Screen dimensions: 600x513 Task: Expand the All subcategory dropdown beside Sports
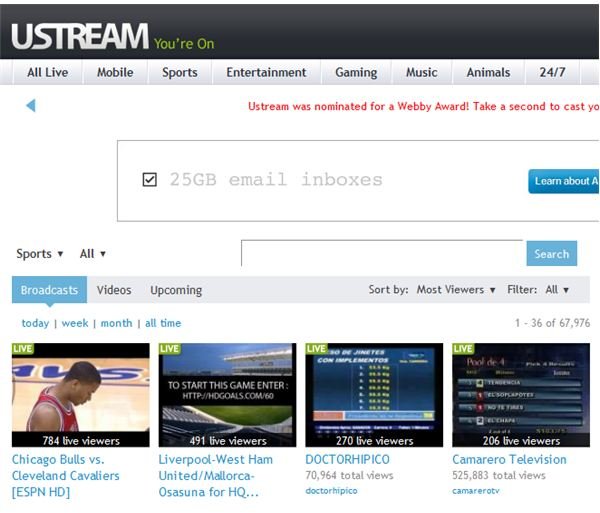93,254
